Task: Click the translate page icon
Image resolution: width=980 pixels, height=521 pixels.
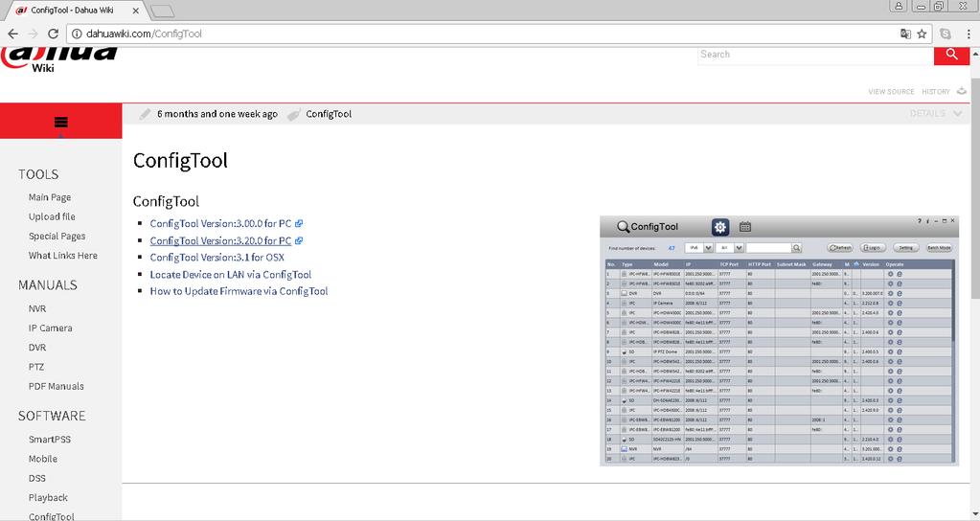Action: click(x=905, y=34)
